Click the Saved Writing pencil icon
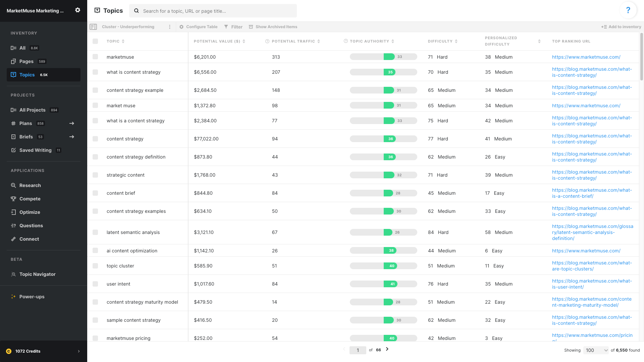Viewport: 644px width, 362px height. pyautogui.click(x=13, y=150)
